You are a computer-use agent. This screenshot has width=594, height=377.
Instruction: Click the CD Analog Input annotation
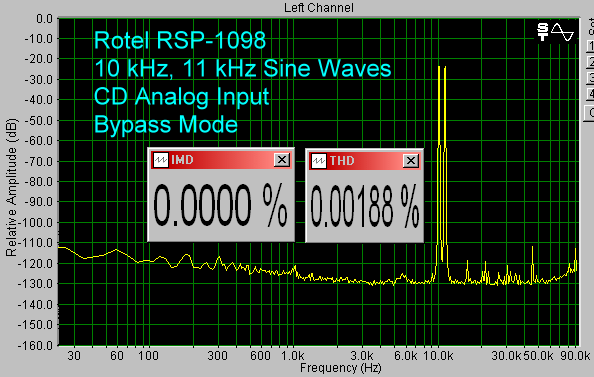point(181,96)
